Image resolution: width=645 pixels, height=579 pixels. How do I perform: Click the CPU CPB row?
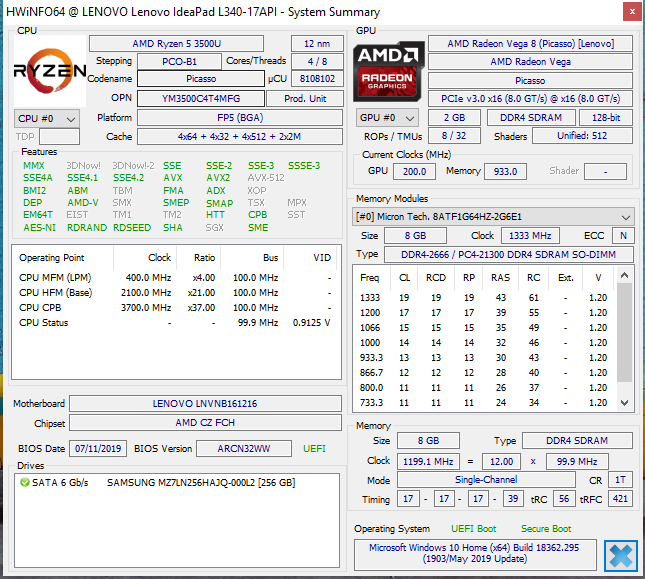pos(176,308)
